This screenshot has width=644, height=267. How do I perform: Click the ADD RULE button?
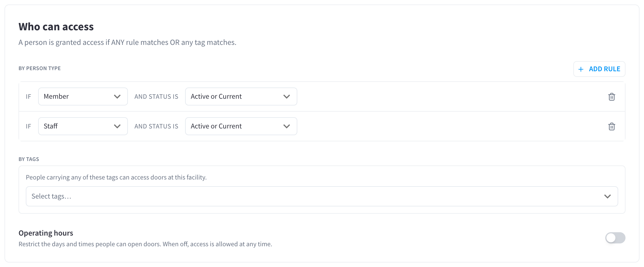pyautogui.click(x=599, y=69)
